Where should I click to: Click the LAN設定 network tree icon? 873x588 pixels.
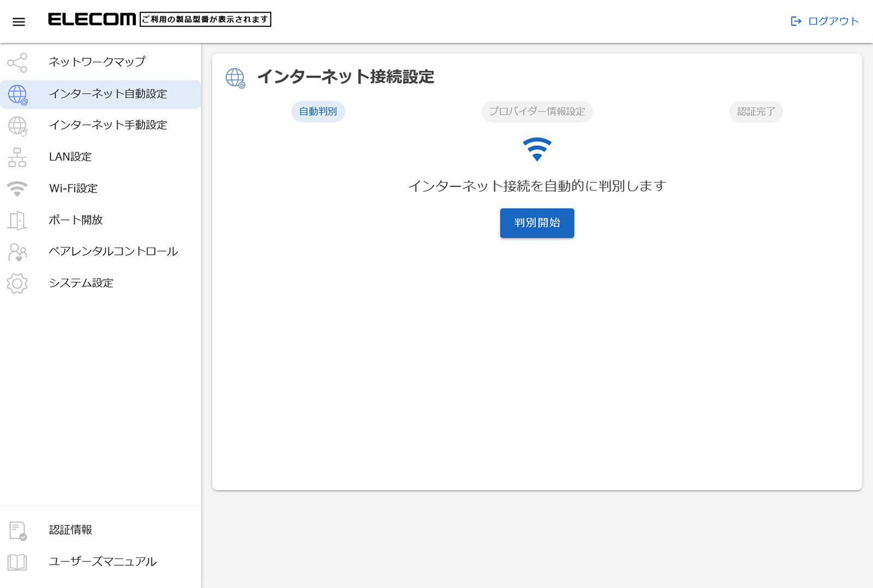click(x=17, y=158)
